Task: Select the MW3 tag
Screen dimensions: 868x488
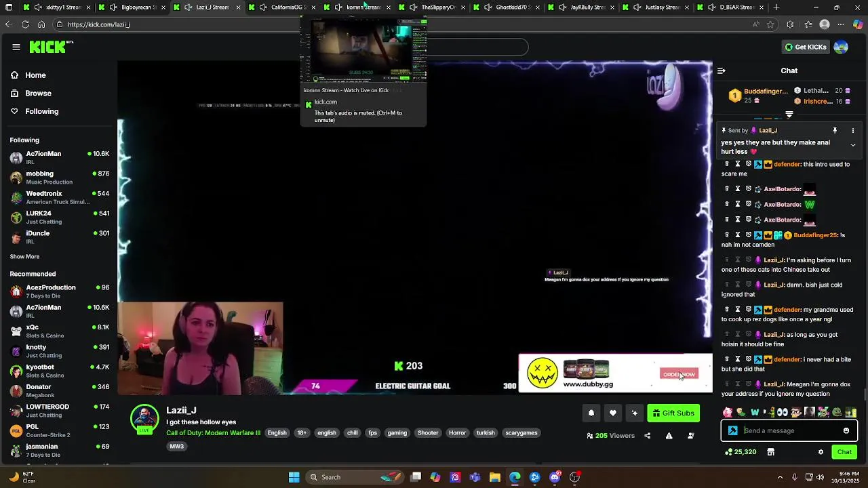Action: pos(176,447)
